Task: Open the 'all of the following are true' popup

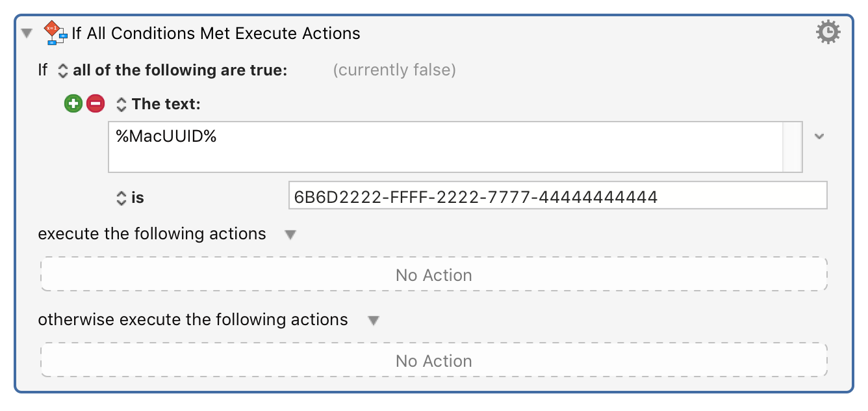Action: pyautogui.click(x=63, y=70)
